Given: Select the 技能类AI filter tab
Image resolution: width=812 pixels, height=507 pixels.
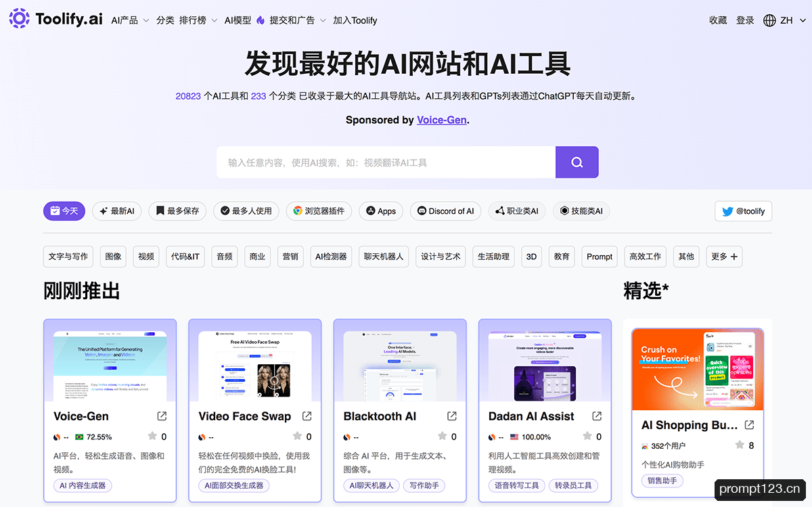Looking at the screenshot, I should point(581,211).
